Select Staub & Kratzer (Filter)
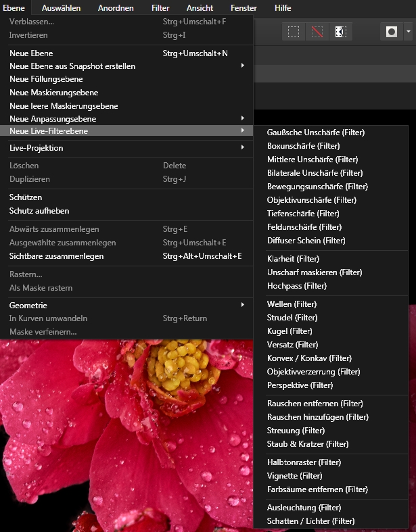416x532 pixels. tap(331, 444)
